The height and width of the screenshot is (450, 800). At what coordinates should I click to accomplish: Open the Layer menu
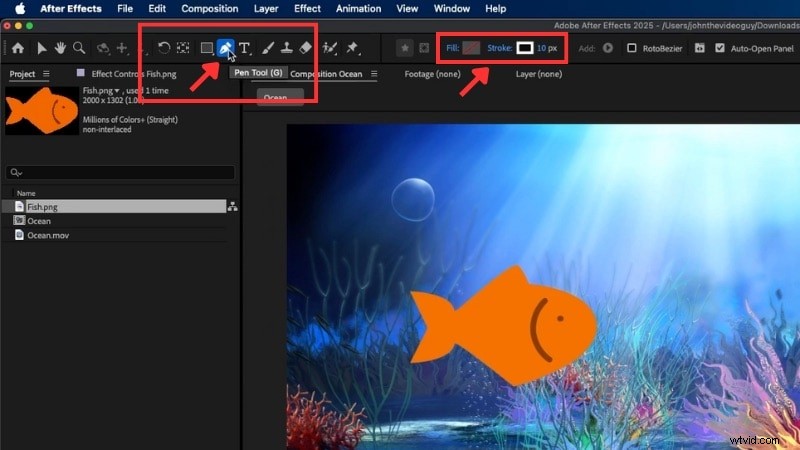pos(266,9)
